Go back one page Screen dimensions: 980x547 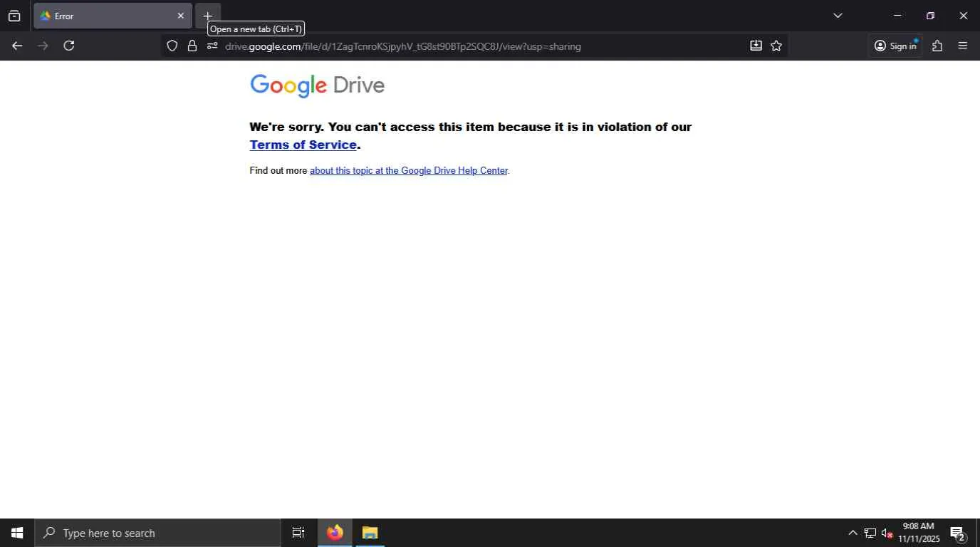click(x=17, y=46)
